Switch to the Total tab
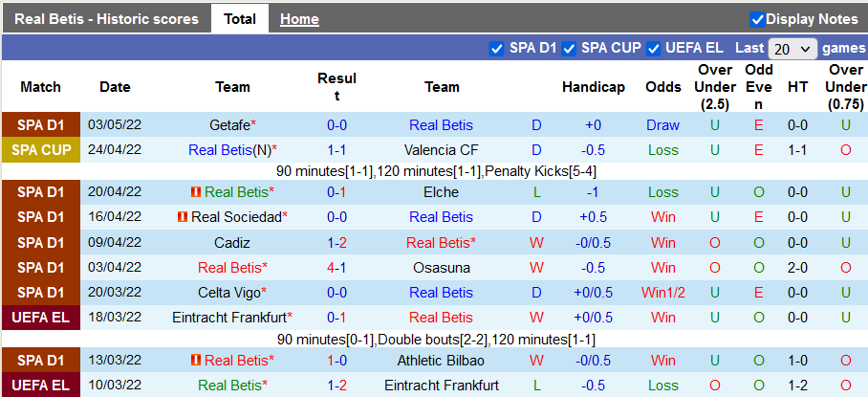This screenshot has width=868, height=397. [x=239, y=19]
